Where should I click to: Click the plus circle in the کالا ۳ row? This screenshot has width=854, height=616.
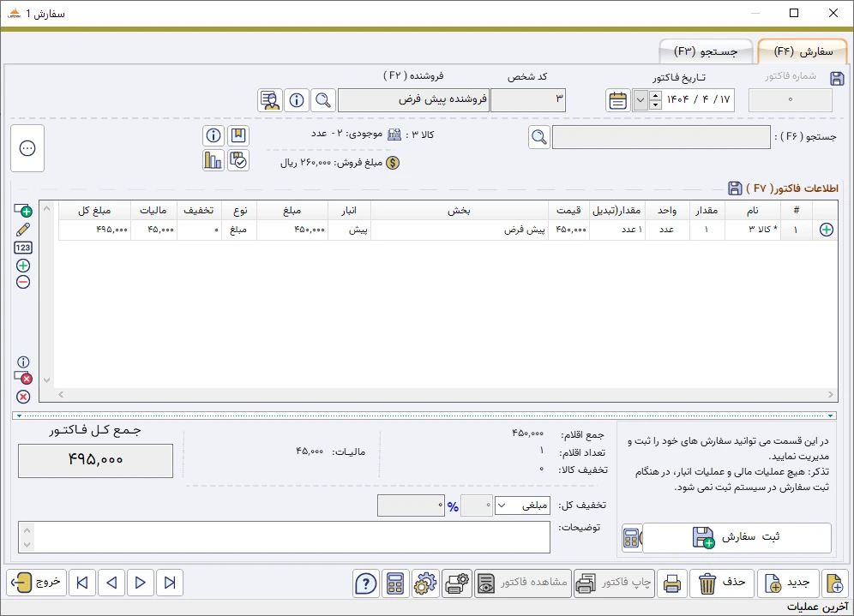826,230
